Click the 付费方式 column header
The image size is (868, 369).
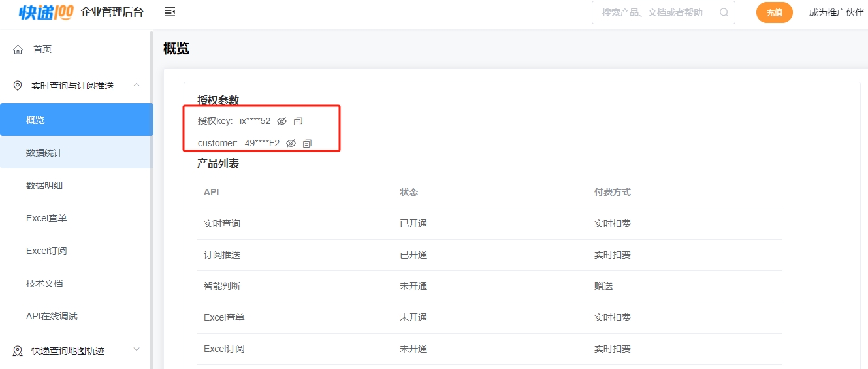tap(613, 192)
